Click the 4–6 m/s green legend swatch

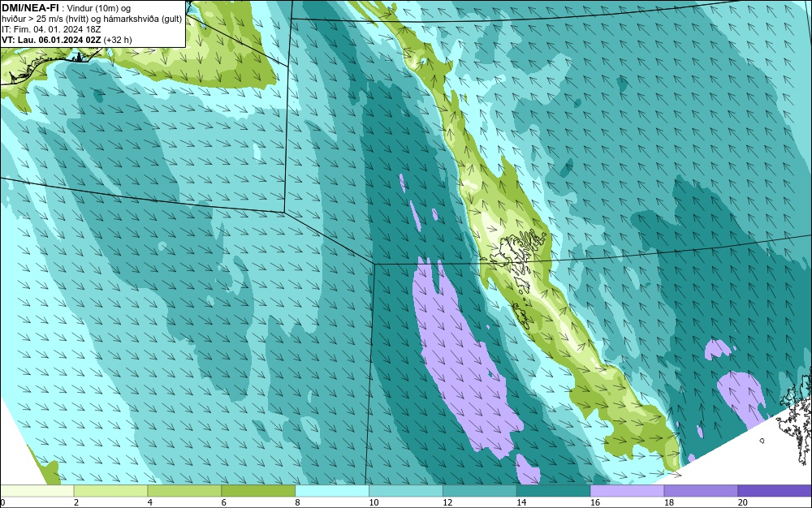coord(184,490)
